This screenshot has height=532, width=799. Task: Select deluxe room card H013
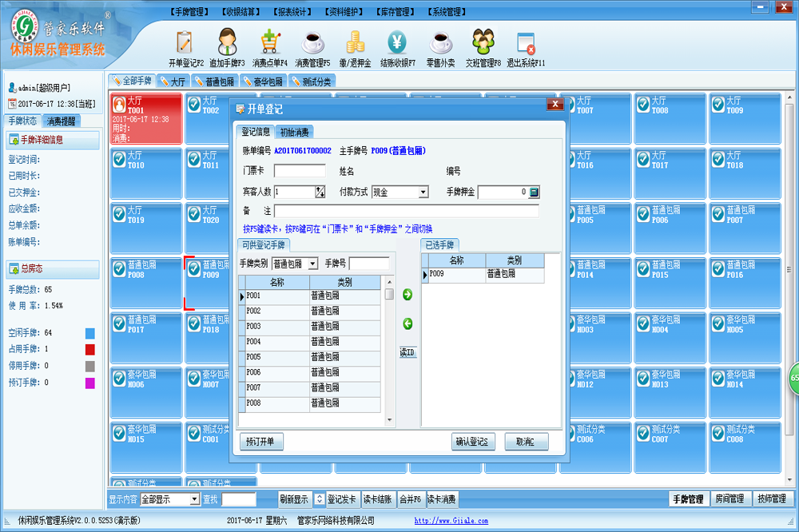coord(670,393)
